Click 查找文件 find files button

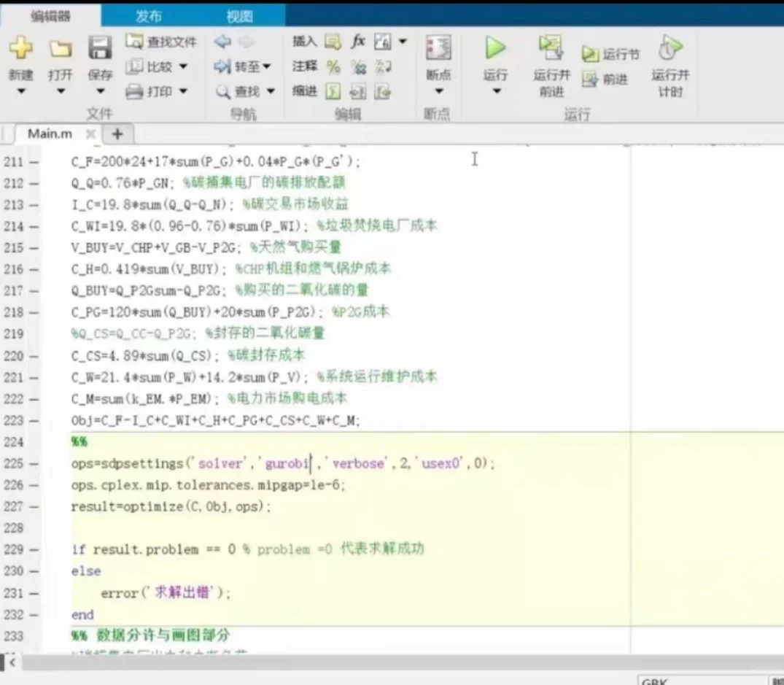tap(161, 42)
